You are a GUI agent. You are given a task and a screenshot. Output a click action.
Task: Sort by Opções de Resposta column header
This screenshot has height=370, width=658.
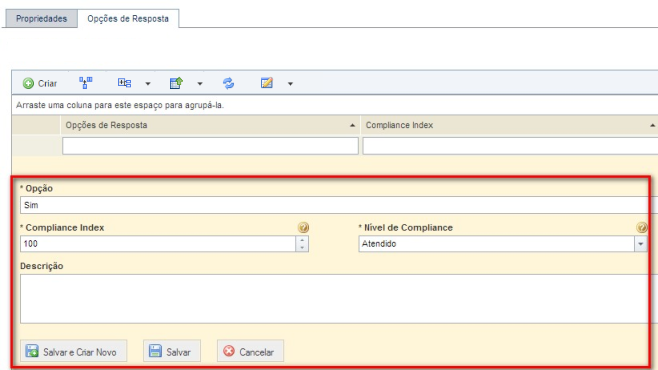[210, 125]
